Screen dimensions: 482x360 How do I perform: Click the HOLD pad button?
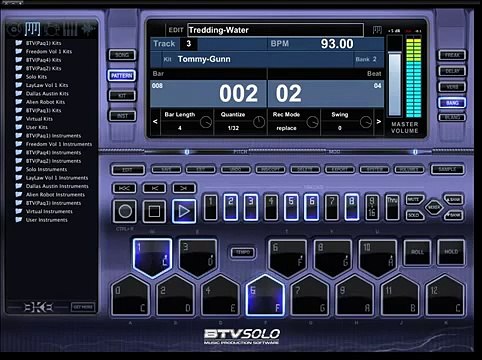click(x=451, y=252)
